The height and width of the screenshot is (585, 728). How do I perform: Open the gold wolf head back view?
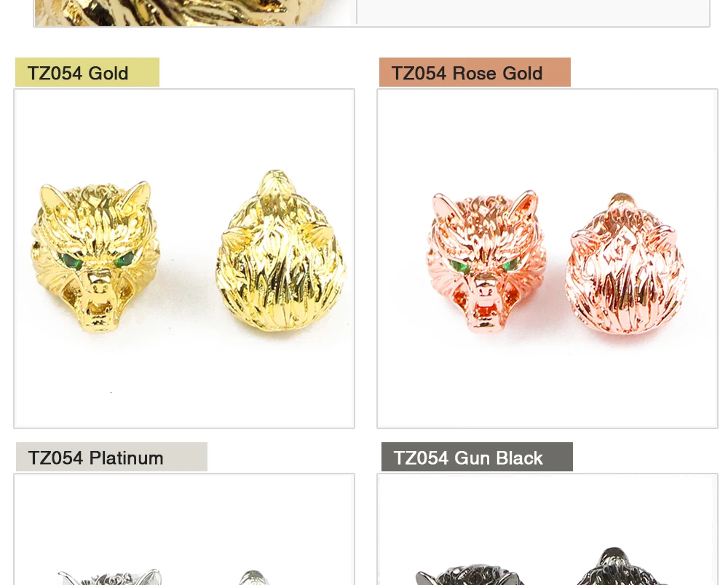(x=281, y=251)
